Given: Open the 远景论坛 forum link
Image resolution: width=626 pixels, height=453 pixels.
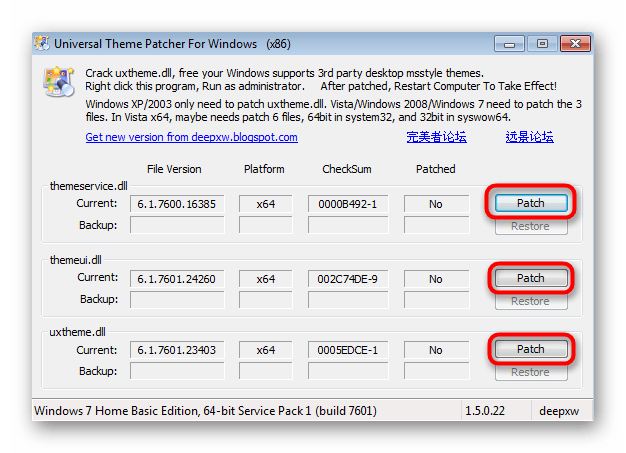Looking at the screenshot, I should click(x=529, y=137).
